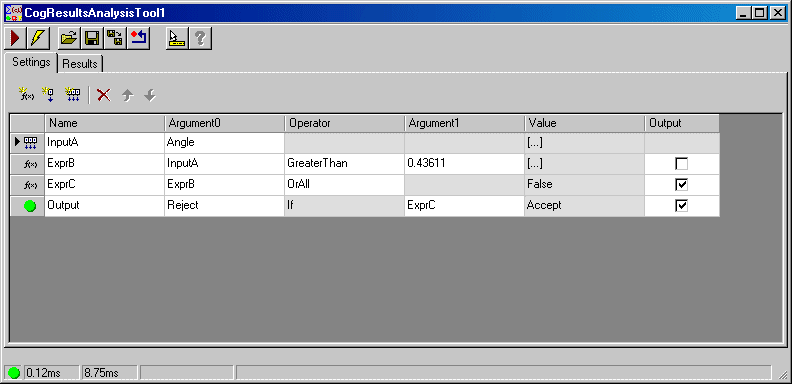Image resolution: width=792 pixels, height=384 pixels.
Task: Move selected row up arrow
Action: [128, 94]
